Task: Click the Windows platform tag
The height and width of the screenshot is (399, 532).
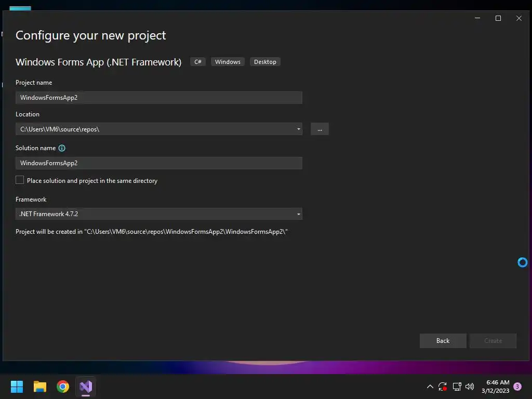Action: (x=228, y=62)
